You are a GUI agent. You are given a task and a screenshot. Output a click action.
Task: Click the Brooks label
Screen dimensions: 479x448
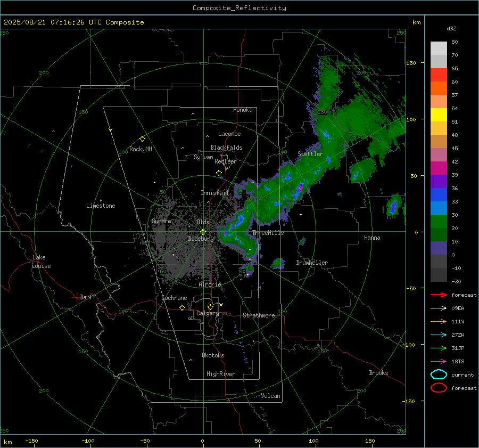pos(378,373)
